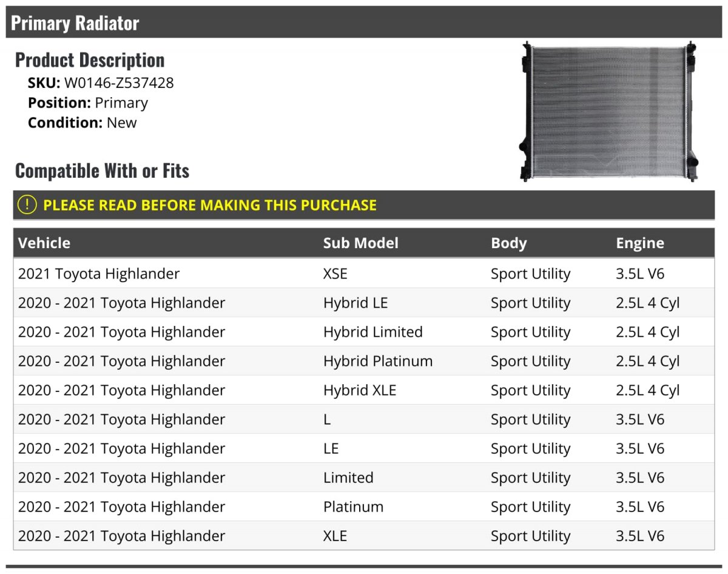Select the last XLE row vehicle cell
The height and width of the screenshot is (574, 728).
[121, 536]
